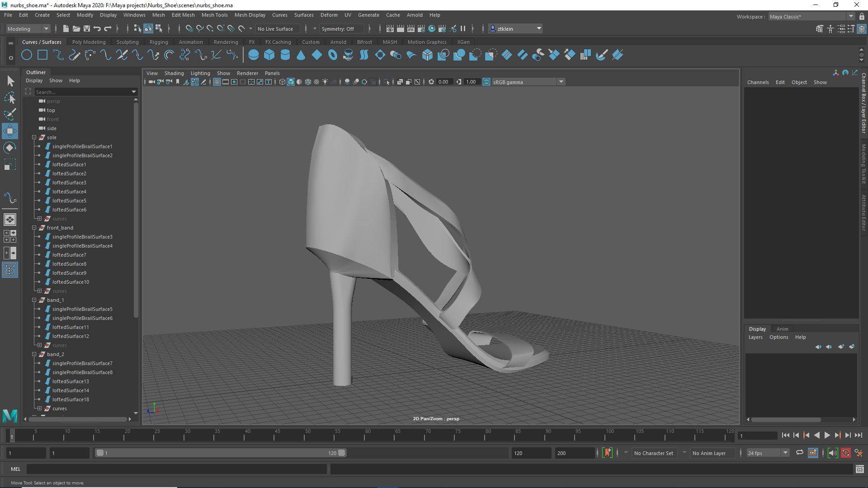Switch to the Poly Modeling shelf tab
Image resolution: width=868 pixels, height=488 pixels.
point(89,42)
